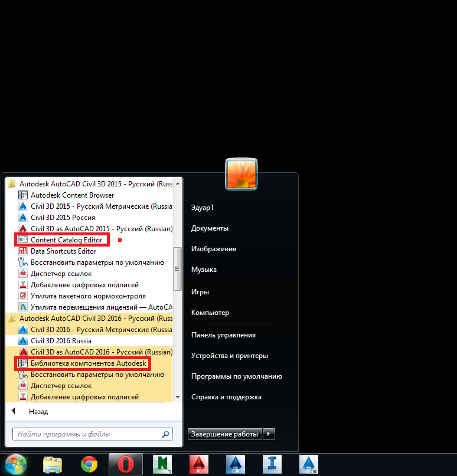Expand the shutdown options arrow

tap(269, 434)
